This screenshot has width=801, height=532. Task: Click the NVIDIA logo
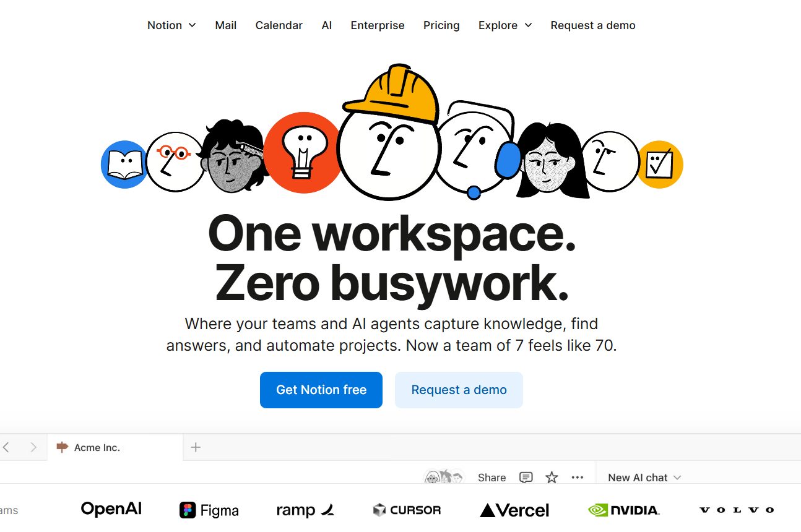click(623, 510)
